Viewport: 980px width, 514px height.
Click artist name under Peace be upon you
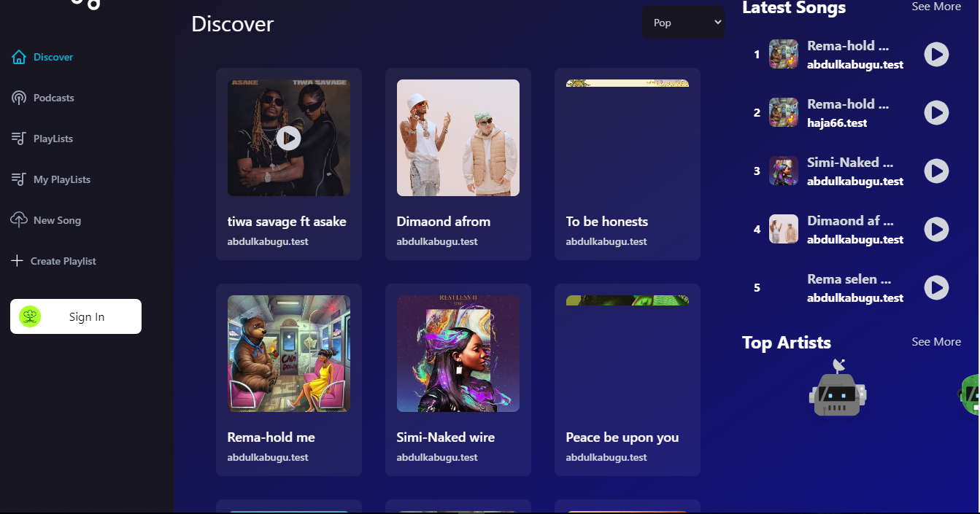coord(606,457)
